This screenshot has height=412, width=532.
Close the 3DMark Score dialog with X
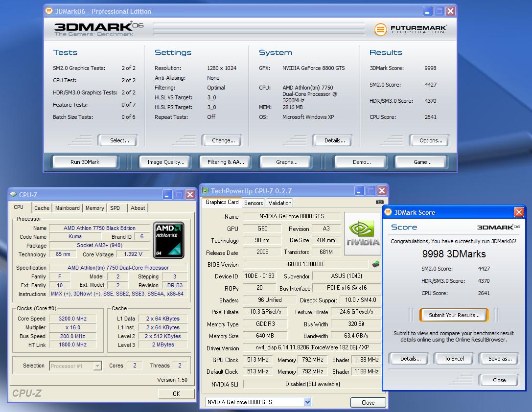click(519, 212)
